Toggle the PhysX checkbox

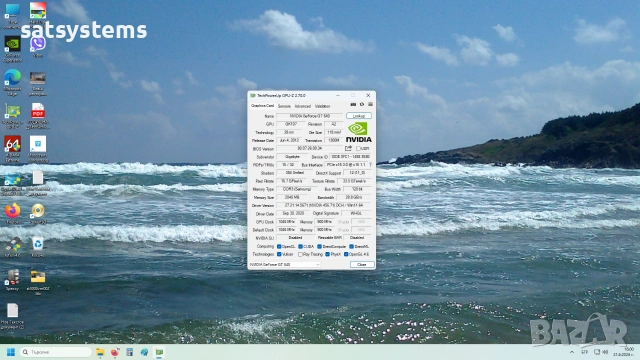327,254
